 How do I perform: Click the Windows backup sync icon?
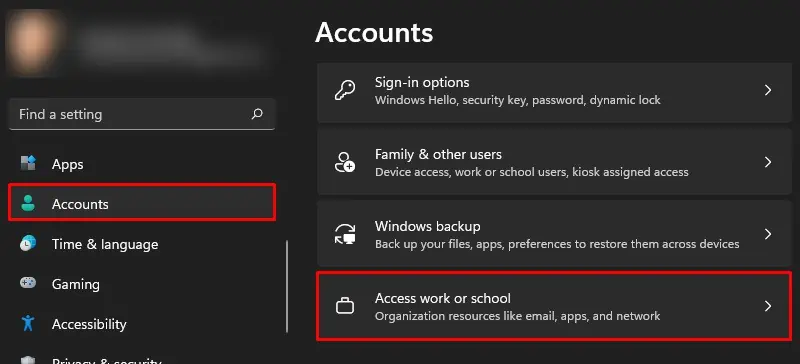point(345,234)
